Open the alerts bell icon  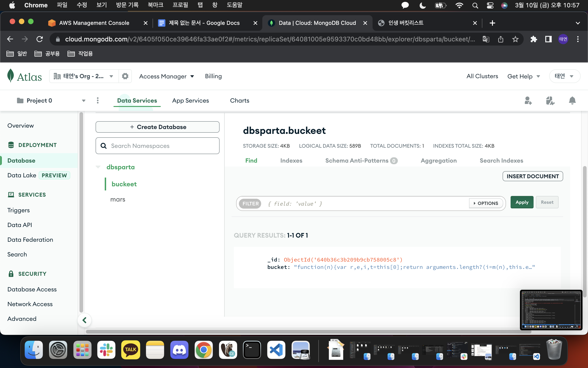[572, 101]
